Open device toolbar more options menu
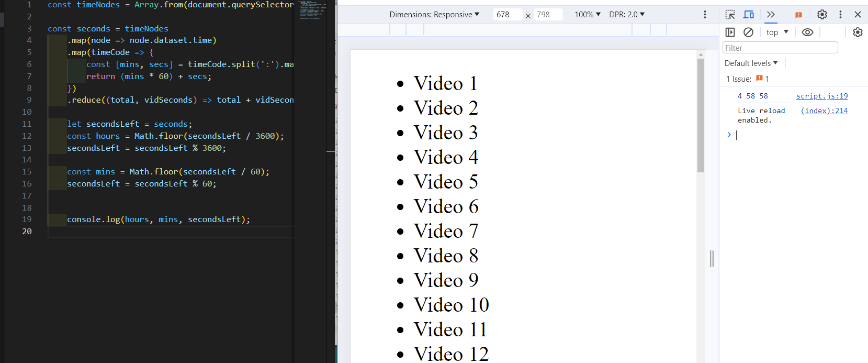The height and width of the screenshot is (363, 868). click(705, 15)
